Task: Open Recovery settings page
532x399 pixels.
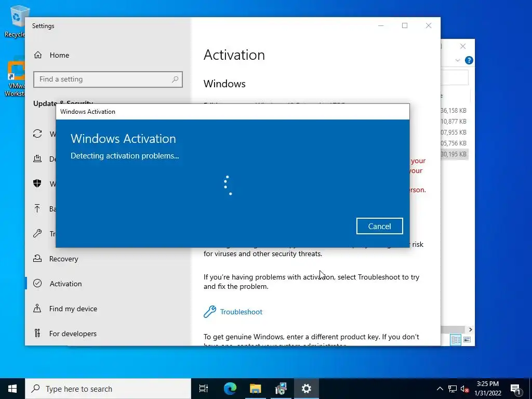Action: click(63, 259)
